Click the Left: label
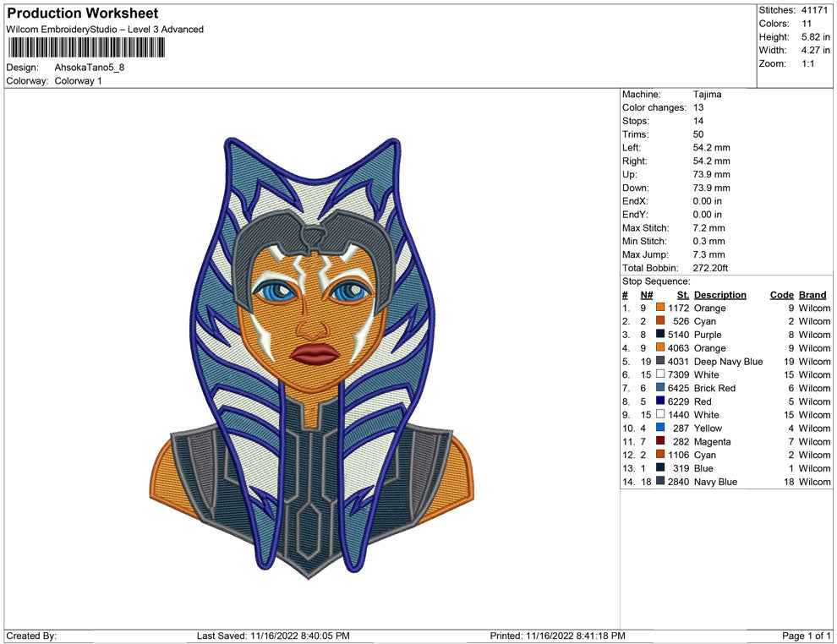Viewport: 837px width, 644px height. click(632, 148)
